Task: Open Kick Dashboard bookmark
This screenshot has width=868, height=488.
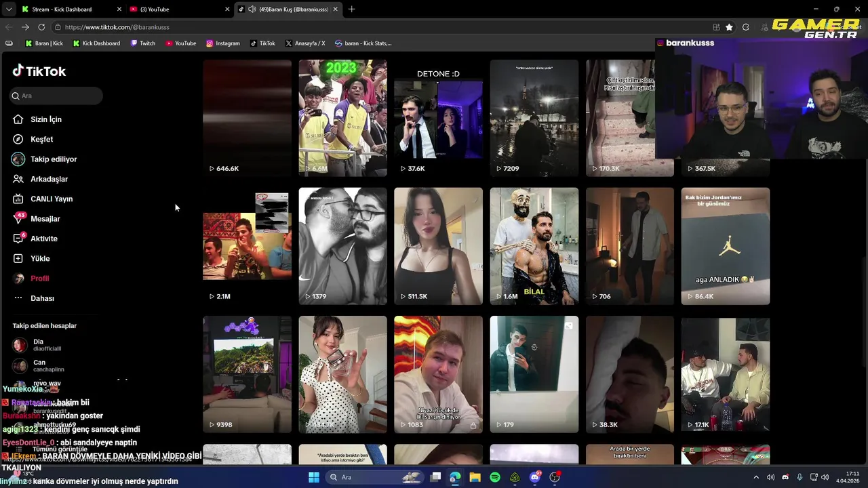Action: 96,43
